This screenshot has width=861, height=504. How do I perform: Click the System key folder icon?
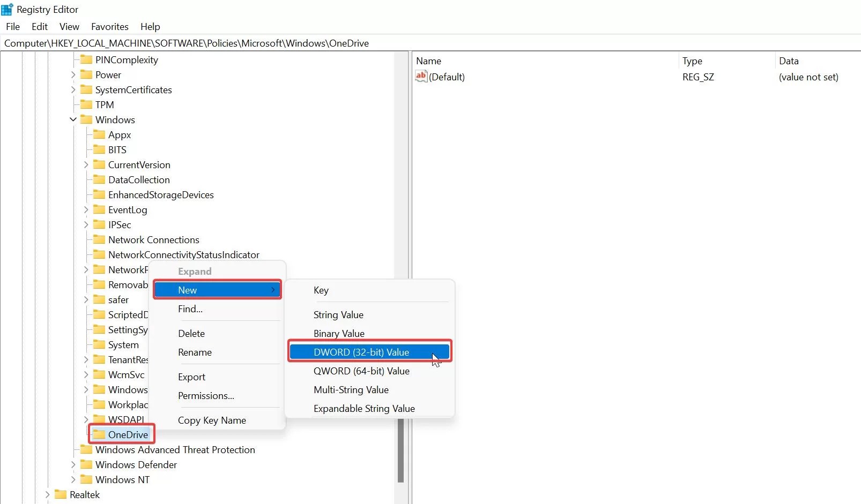click(x=99, y=344)
